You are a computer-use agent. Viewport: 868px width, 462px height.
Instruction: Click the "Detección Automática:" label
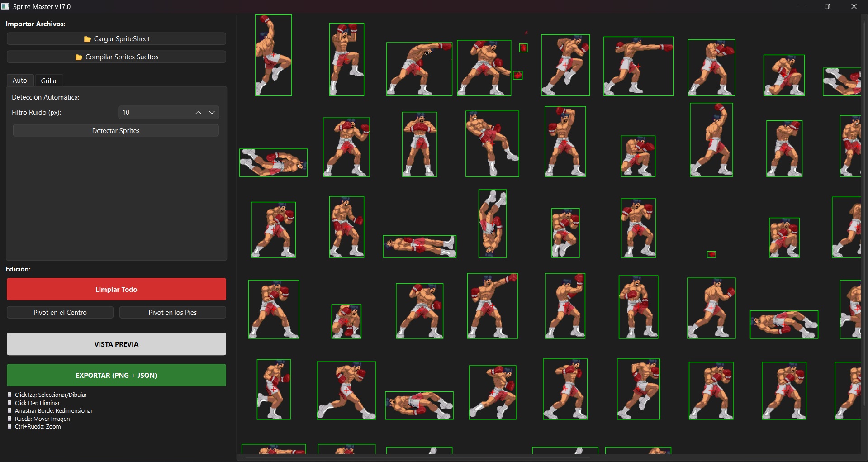pos(46,97)
